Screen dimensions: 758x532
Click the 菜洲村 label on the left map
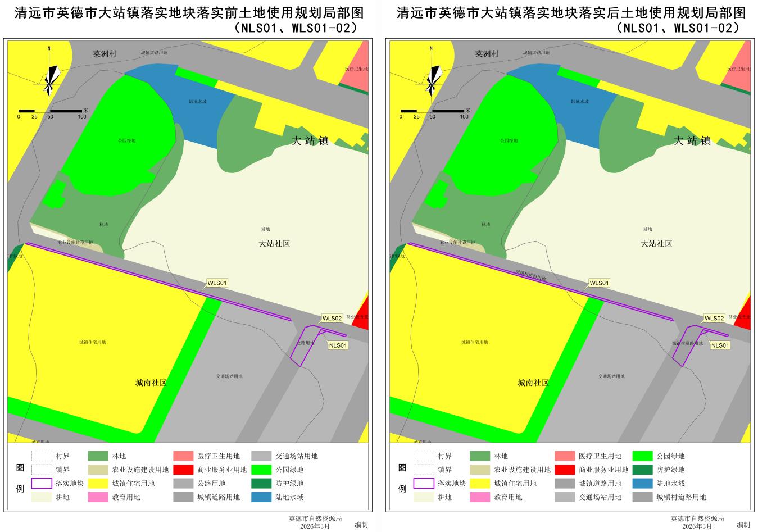coord(105,54)
